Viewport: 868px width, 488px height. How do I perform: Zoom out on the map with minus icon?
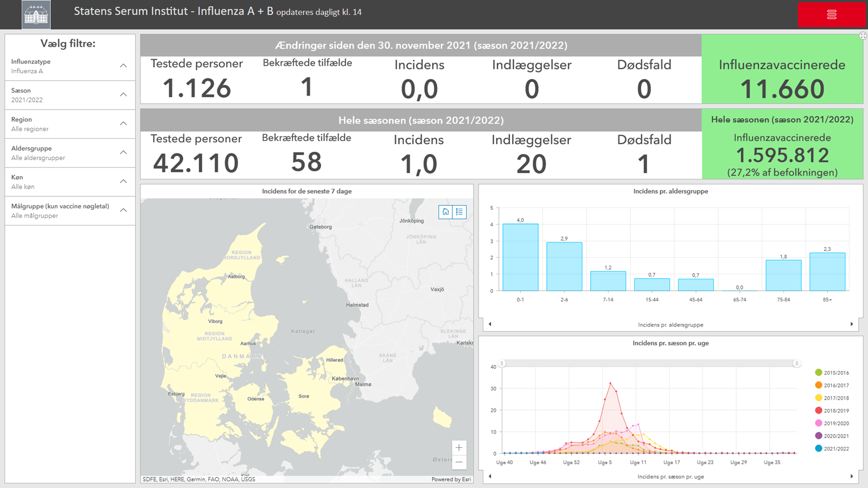pyautogui.click(x=459, y=461)
